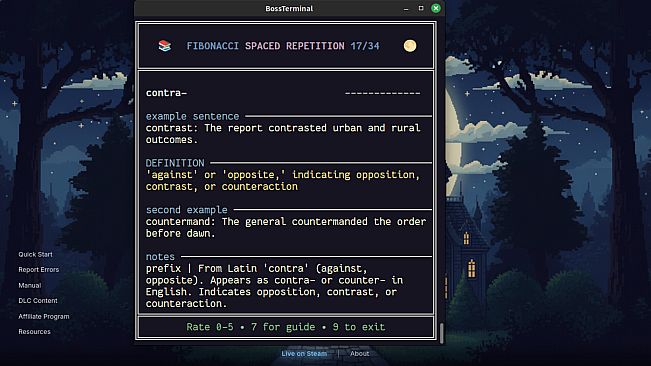Click the Live on Steam link
This screenshot has height=366, width=651.
coord(304,354)
